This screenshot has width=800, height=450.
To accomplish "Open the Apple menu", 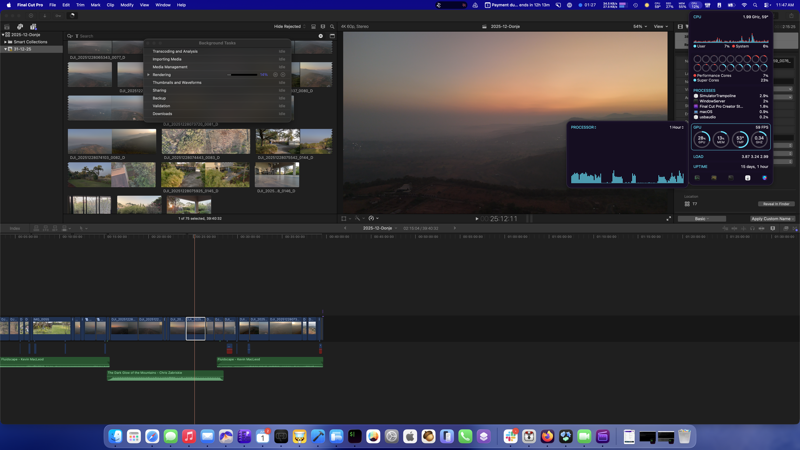I will (9, 5).
